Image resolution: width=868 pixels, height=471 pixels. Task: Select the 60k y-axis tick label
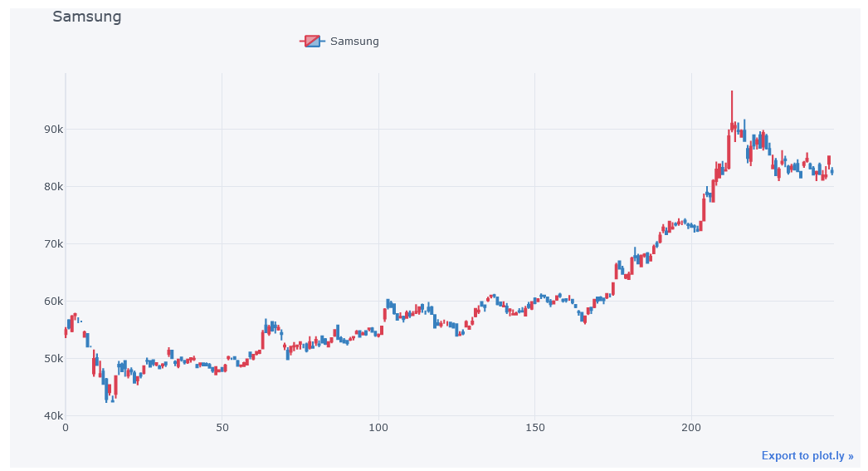coord(54,302)
